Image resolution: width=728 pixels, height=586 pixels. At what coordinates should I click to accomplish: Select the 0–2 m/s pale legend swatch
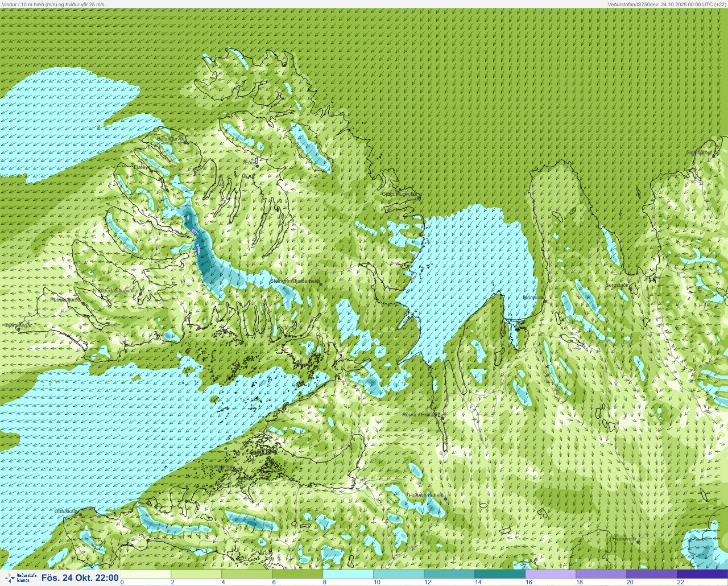click(x=146, y=574)
